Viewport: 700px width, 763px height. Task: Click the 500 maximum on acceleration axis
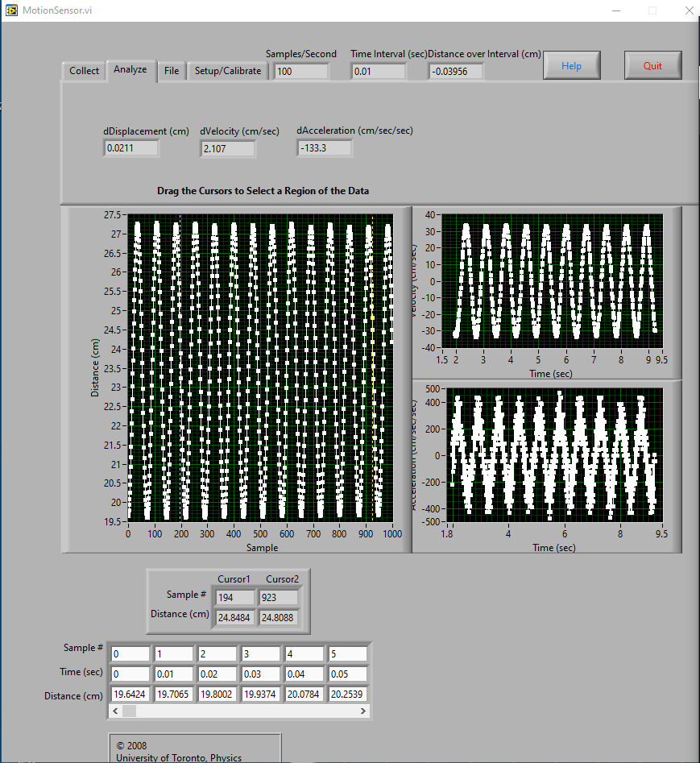(x=433, y=389)
